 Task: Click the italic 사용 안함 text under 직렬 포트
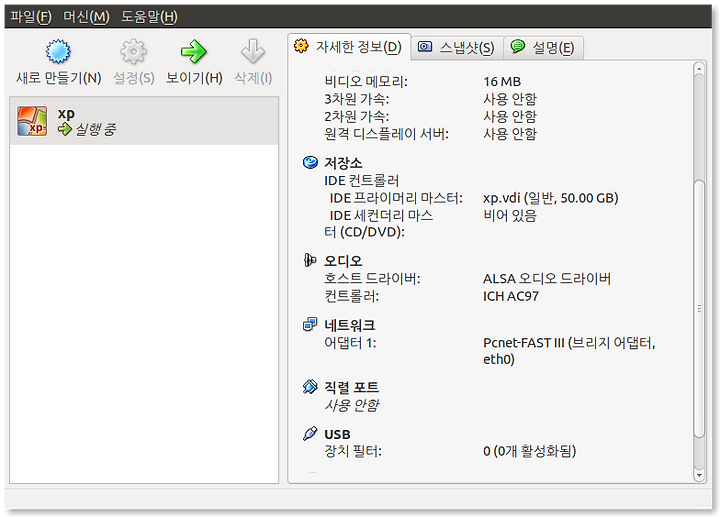(352, 405)
